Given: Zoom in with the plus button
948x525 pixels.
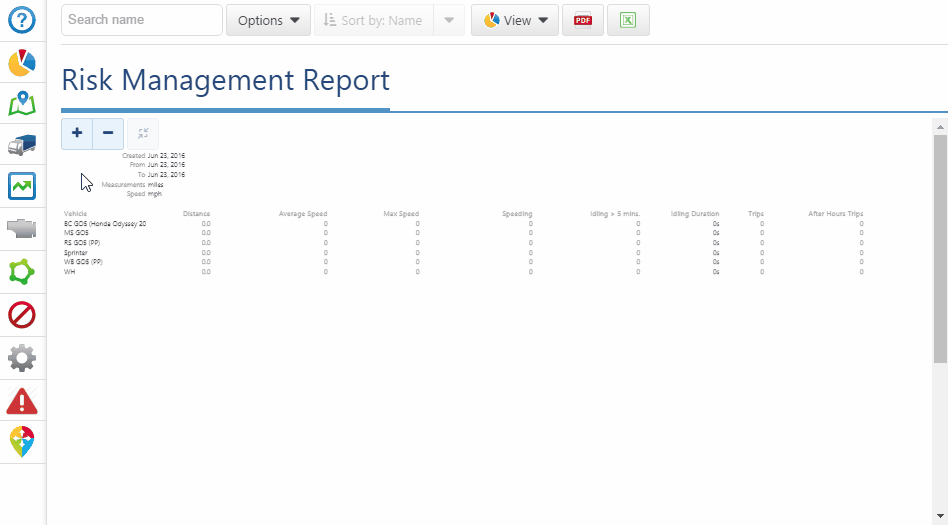Looking at the screenshot, I should [x=77, y=133].
